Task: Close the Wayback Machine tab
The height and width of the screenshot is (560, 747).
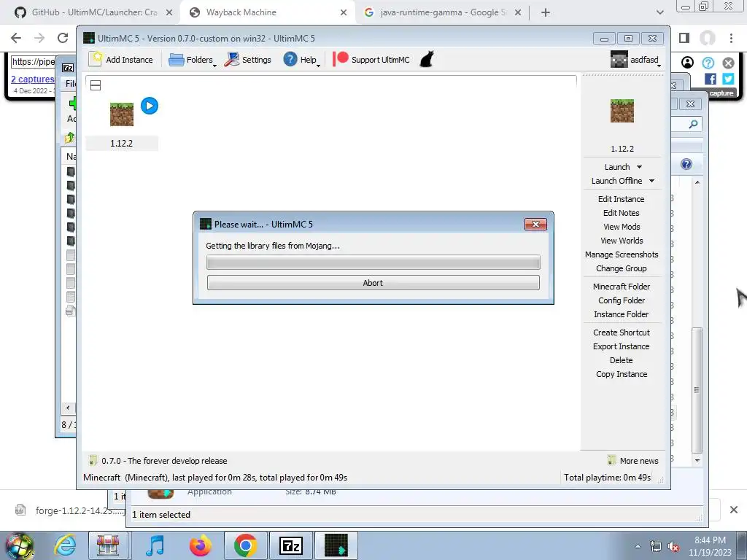Action: 344,12
